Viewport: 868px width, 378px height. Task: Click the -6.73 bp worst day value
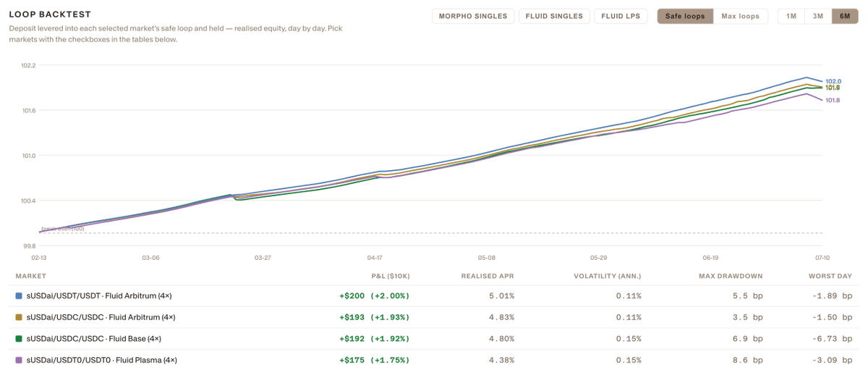tap(832, 338)
